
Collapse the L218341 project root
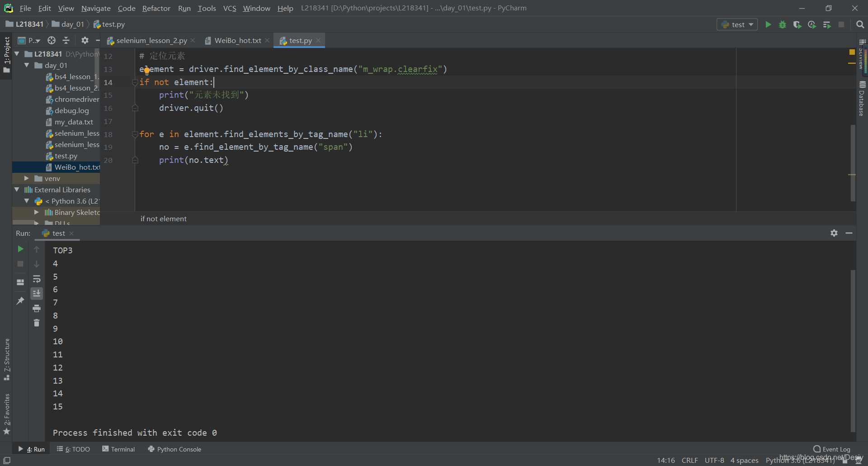click(x=17, y=54)
